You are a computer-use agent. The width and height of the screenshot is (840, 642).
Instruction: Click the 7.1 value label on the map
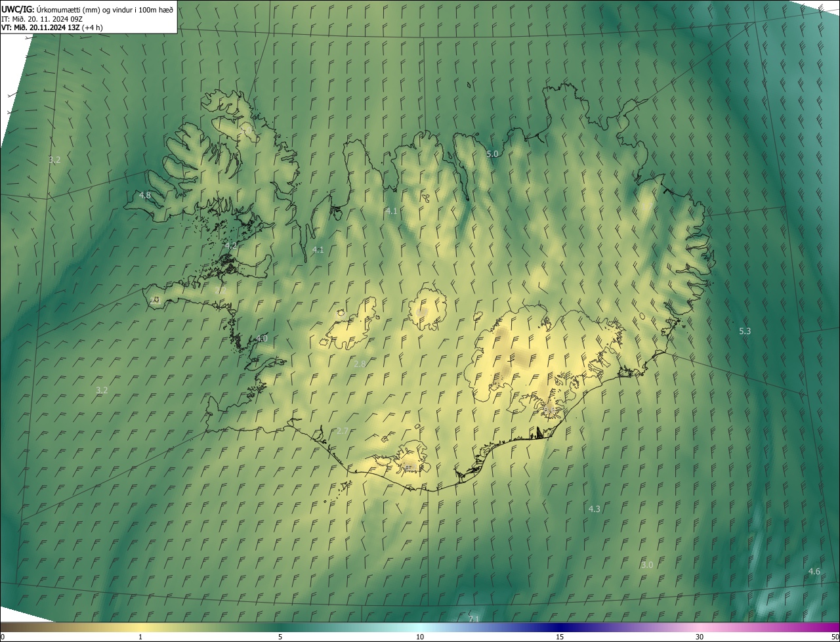(x=474, y=619)
